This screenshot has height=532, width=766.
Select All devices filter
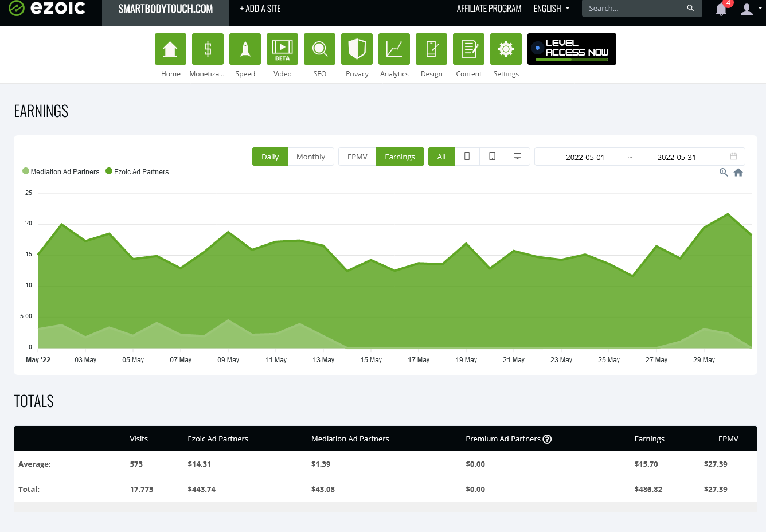441,157
